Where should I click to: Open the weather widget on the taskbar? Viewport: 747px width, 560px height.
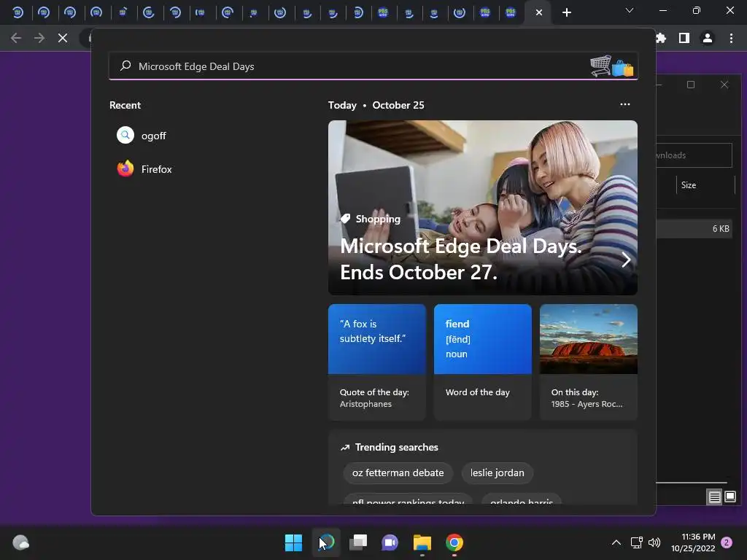click(x=20, y=542)
